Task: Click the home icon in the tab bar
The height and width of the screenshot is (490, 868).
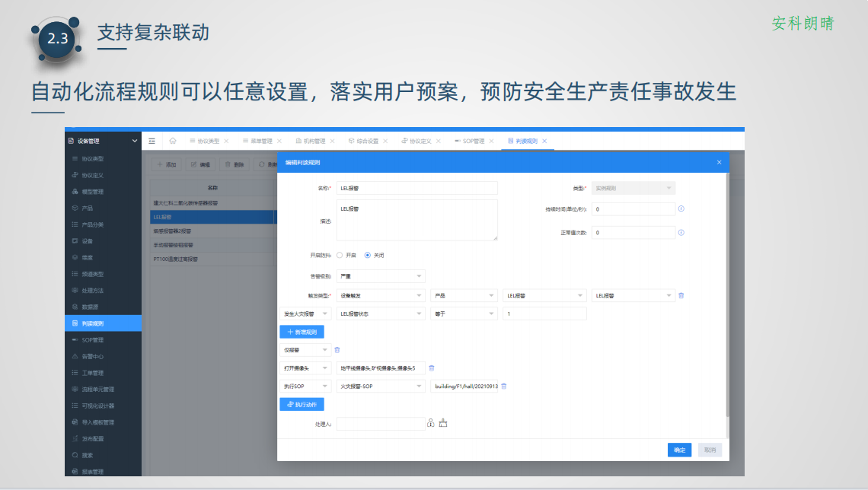Action: pyautogui.click(x=173, y=141)
